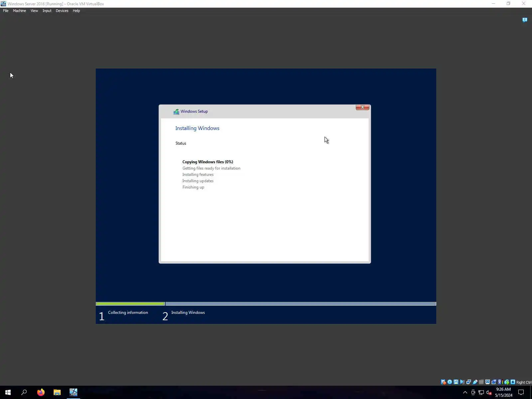The height and width of the screenshot is (399, 532).
Task: Launch Firefox from the taskbar
Action: (41, 392)
